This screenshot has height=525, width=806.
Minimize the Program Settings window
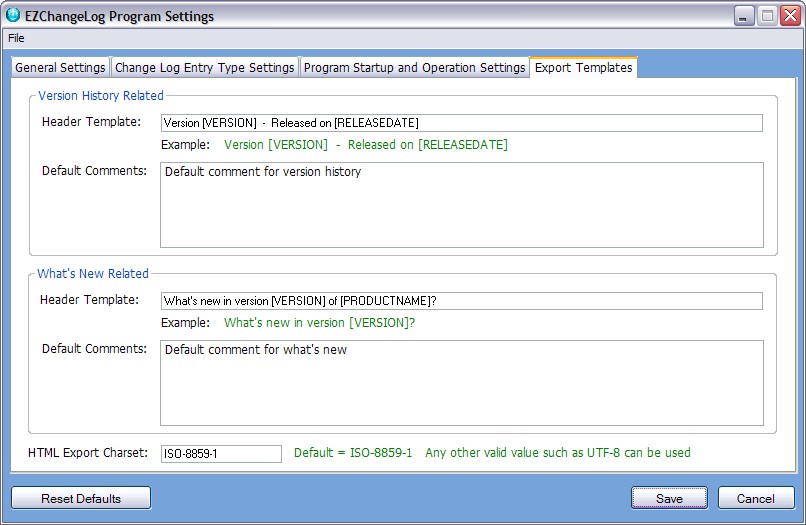743,16
